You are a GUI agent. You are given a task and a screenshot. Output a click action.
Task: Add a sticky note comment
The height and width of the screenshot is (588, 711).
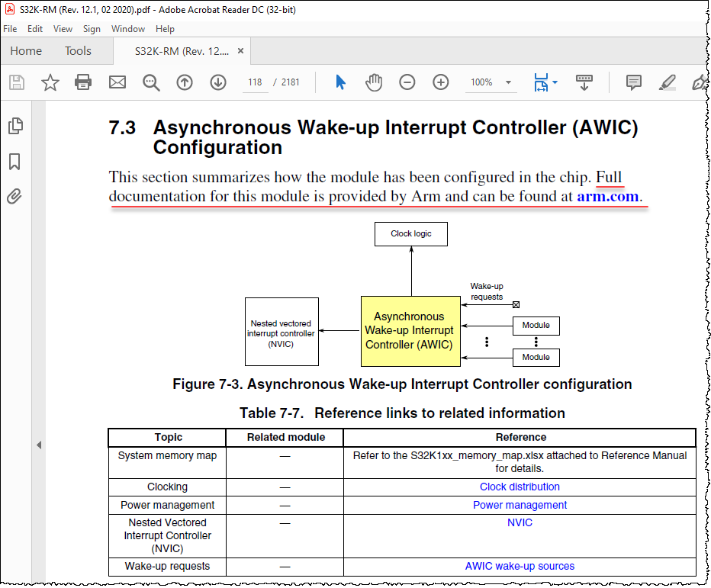[633, 82]
